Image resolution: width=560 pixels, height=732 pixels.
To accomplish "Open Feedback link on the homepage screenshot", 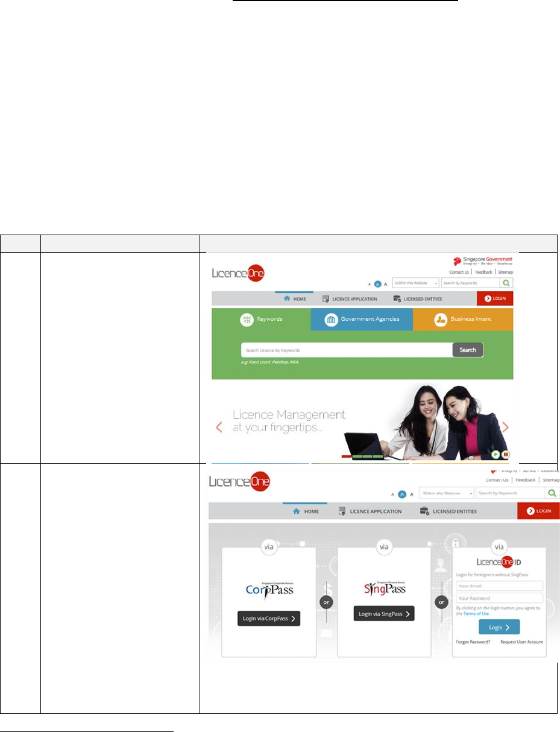I will [x=483, y=273].
